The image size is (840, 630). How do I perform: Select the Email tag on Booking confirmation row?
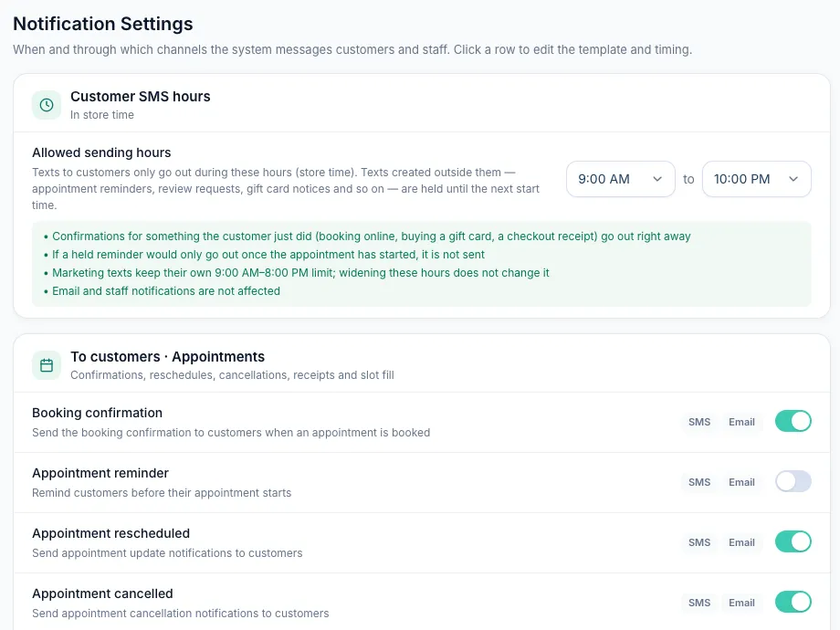(x=741, y=422)
